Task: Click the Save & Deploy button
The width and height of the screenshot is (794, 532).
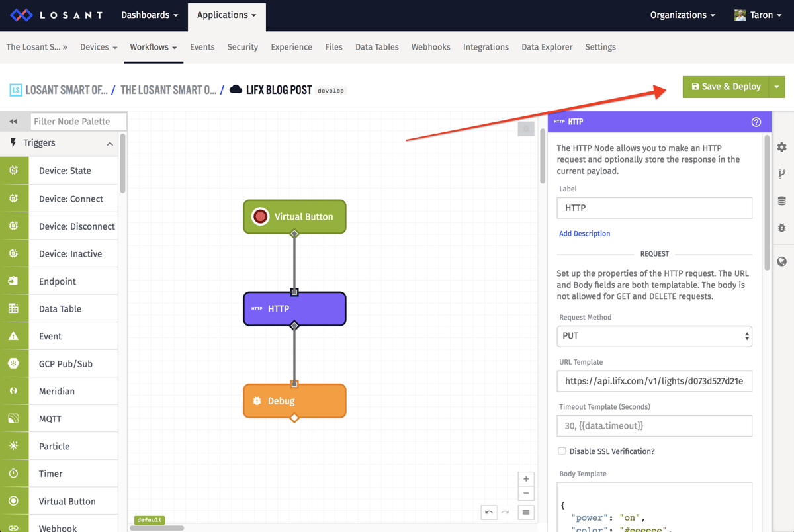Action: [725, 86]
